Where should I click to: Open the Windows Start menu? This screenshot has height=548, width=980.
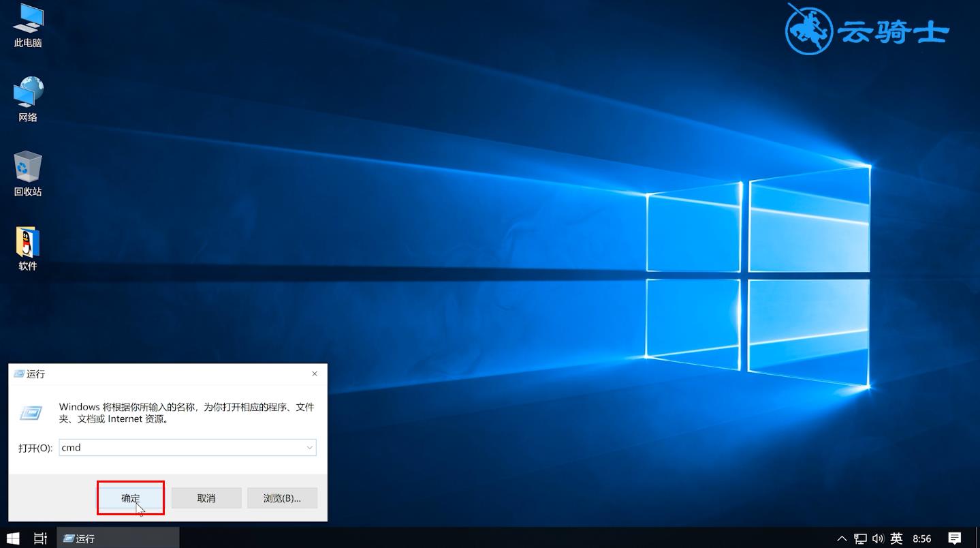13,538
